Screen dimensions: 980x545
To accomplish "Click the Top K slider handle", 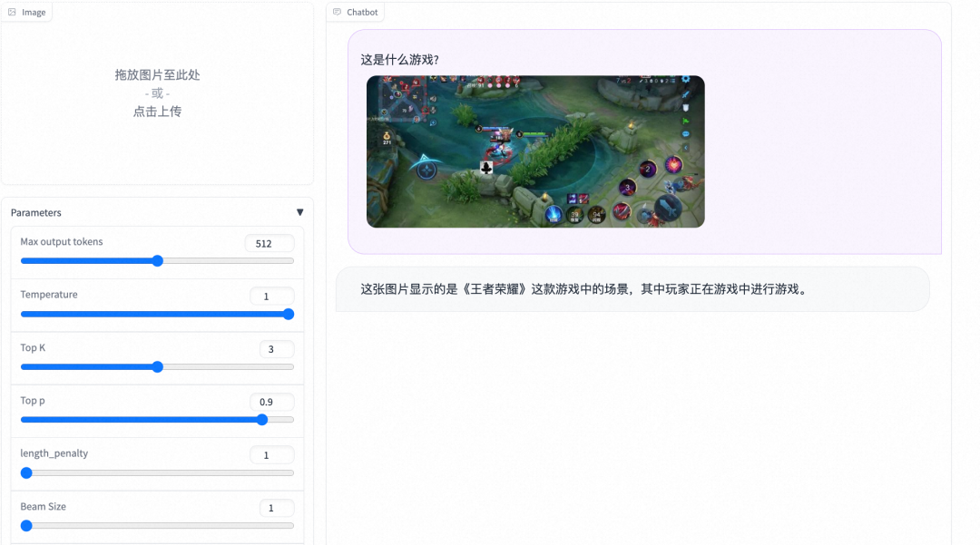I will click(158, 367).
